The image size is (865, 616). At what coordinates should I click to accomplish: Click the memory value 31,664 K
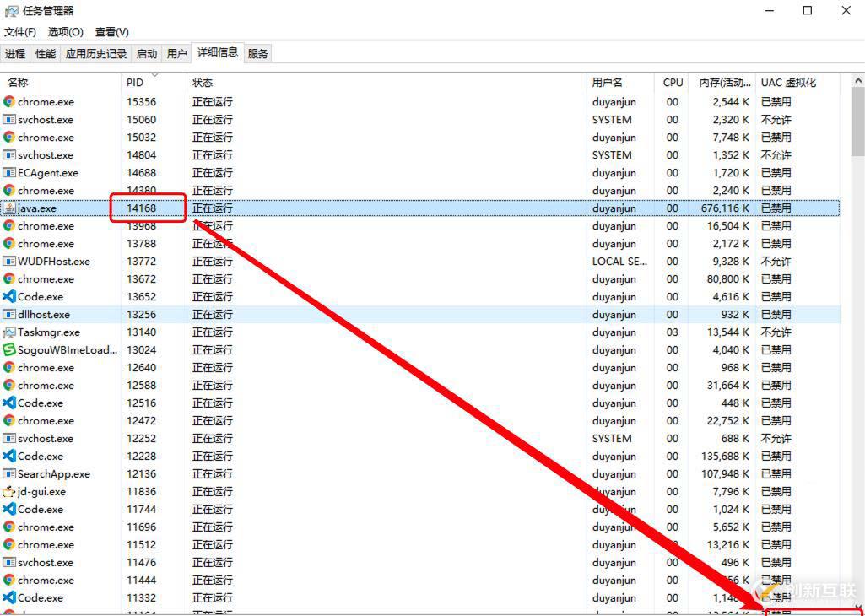click(x=728, y=385)
